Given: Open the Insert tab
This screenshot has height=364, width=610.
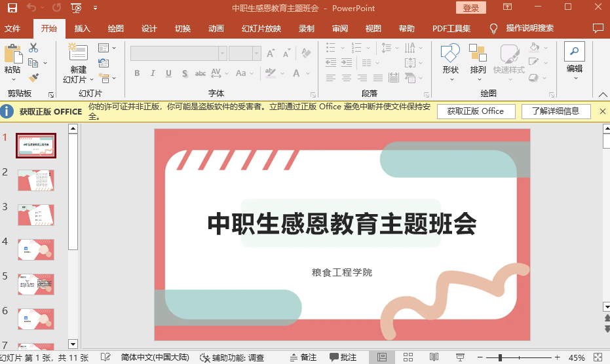Looking at the screenshot, I should 83,29.
